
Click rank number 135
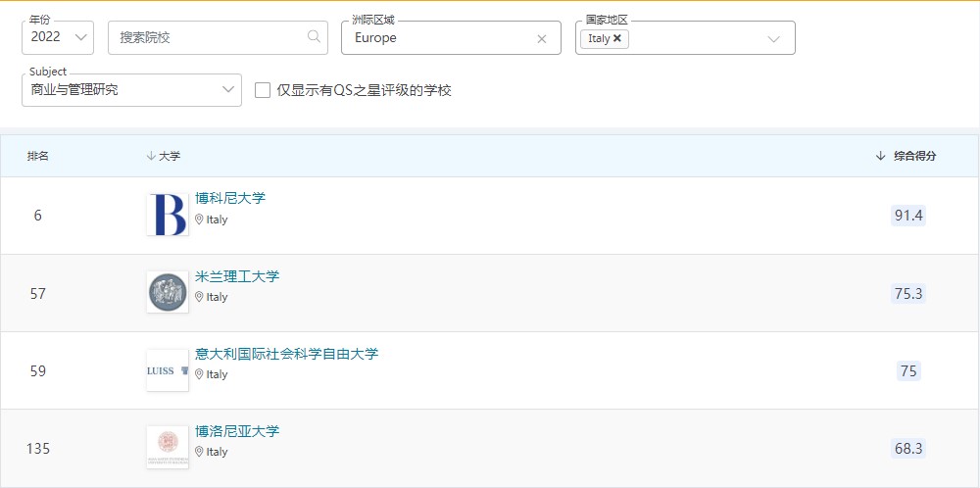[x=37, y=449]
